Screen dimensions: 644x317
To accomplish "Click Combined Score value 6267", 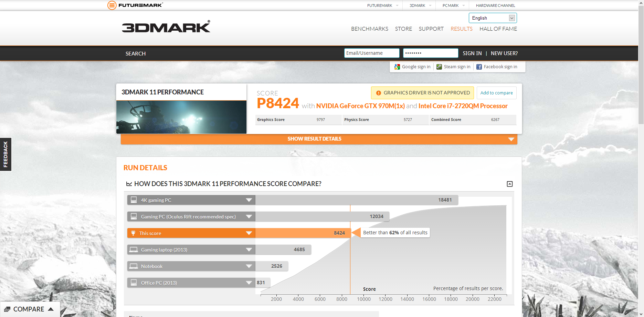I will pyautogui.click(x=495, y=120).
